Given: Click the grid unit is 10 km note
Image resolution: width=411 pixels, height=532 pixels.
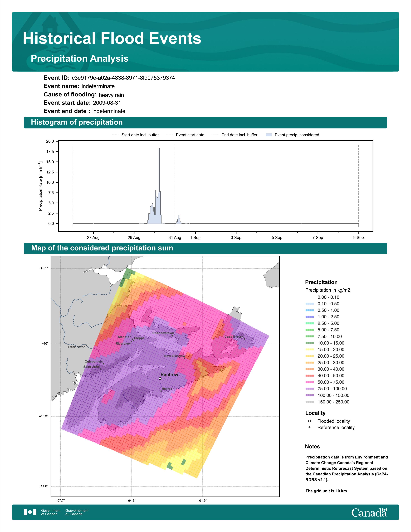Looking at the screenshot, I should point(327,491).
